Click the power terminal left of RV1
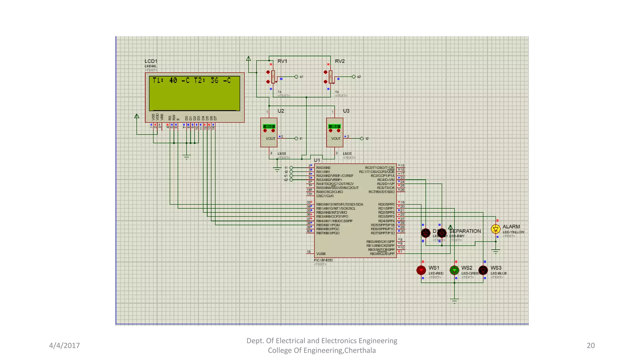 [x=248, y=59]
